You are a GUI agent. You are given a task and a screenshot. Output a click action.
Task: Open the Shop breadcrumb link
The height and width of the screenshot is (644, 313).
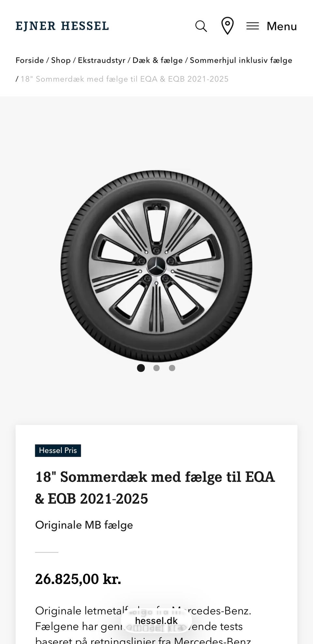pos(61,60)
